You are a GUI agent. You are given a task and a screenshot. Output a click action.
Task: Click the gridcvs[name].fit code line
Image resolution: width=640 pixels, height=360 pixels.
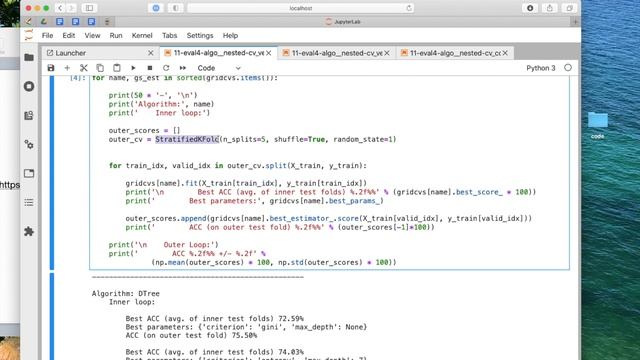[x=246, y=183]
